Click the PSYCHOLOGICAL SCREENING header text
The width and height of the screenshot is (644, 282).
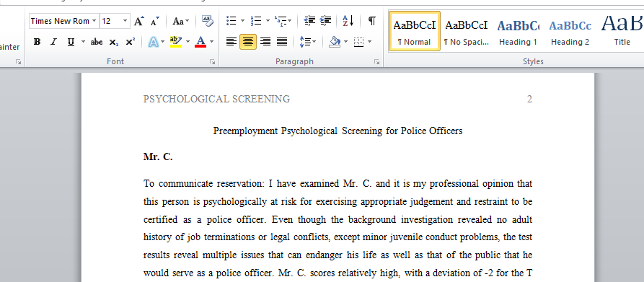point(216,99)
